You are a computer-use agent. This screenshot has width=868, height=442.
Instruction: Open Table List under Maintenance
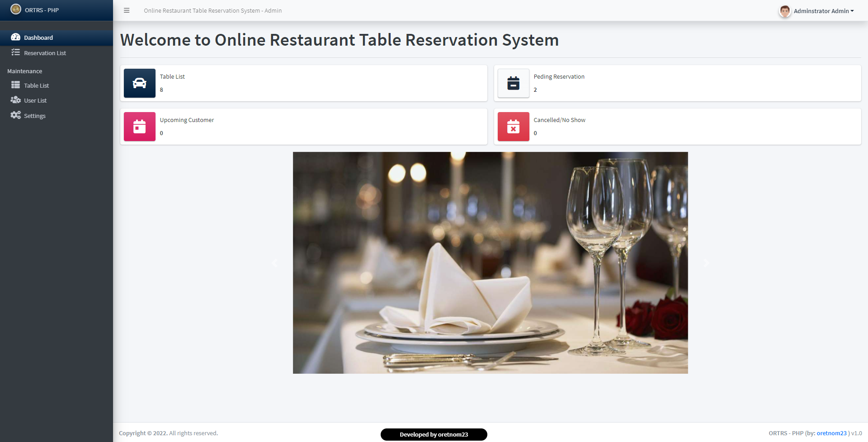coord(57,85)
